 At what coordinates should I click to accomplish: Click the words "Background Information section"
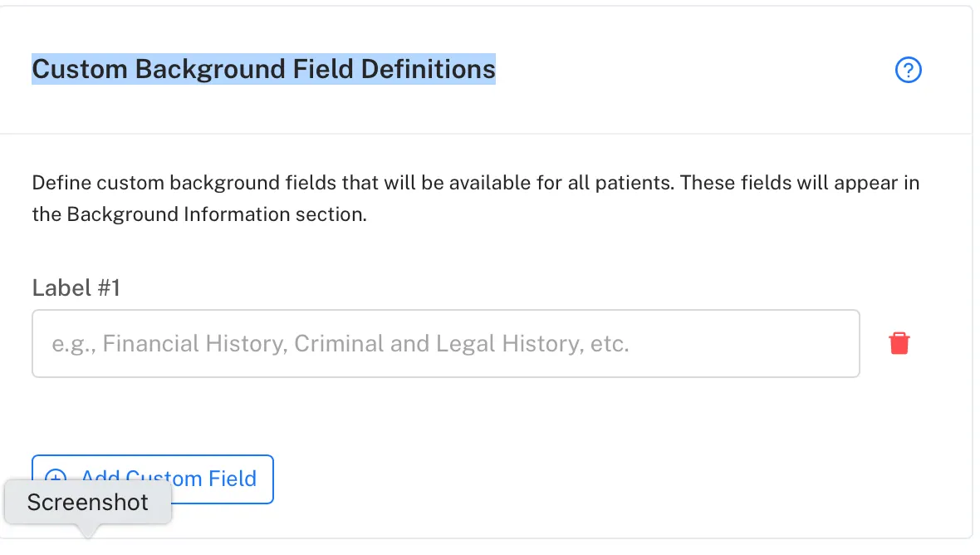216,214
